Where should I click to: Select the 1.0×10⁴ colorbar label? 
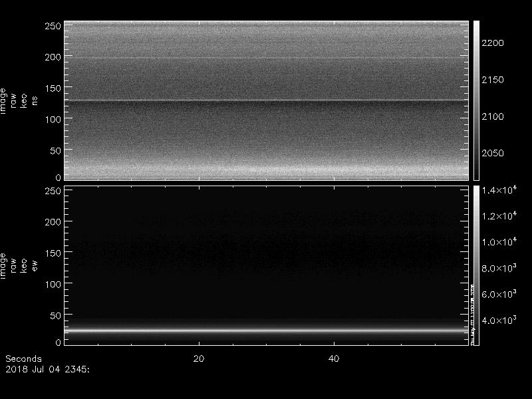coord(499,242)
